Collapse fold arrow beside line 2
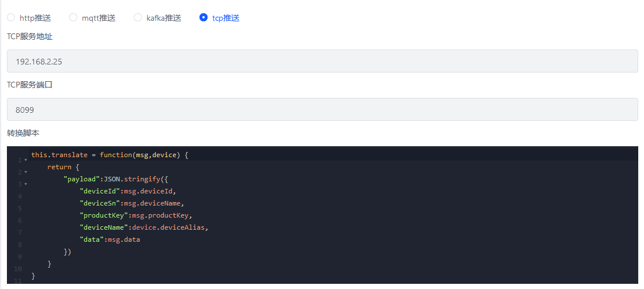 26,172
